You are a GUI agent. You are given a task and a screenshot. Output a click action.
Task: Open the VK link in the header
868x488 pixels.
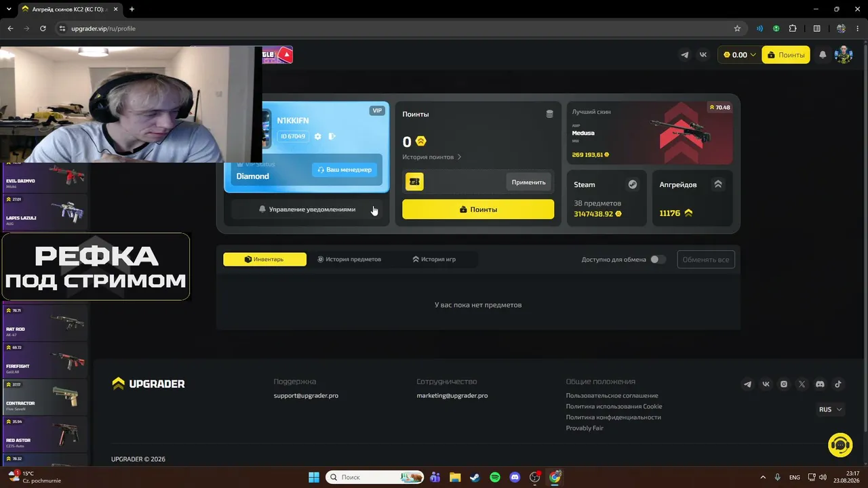point(703,55)
